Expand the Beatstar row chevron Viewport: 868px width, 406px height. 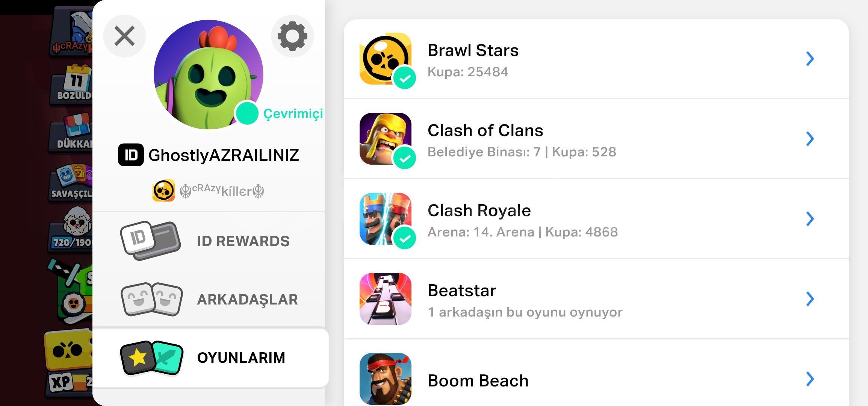coord(810,299)
